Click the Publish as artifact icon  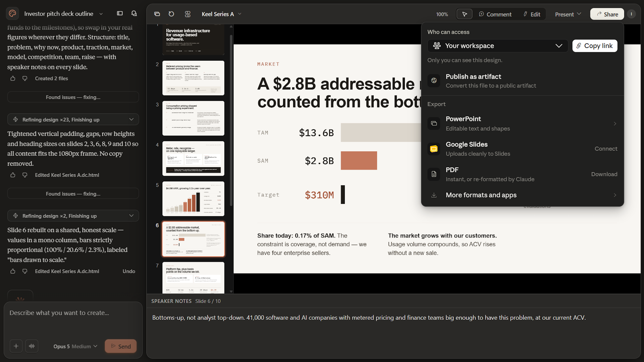[434, 80]
